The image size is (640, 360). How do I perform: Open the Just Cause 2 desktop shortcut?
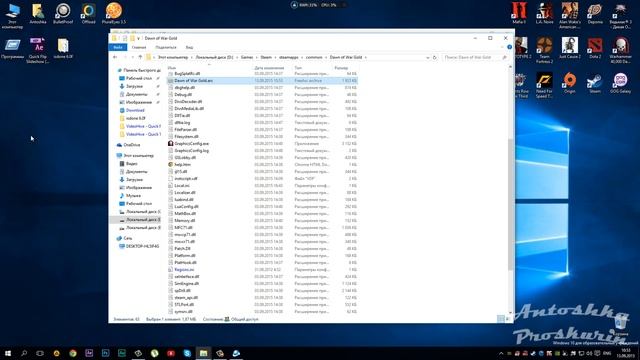[x=570, y=48]
